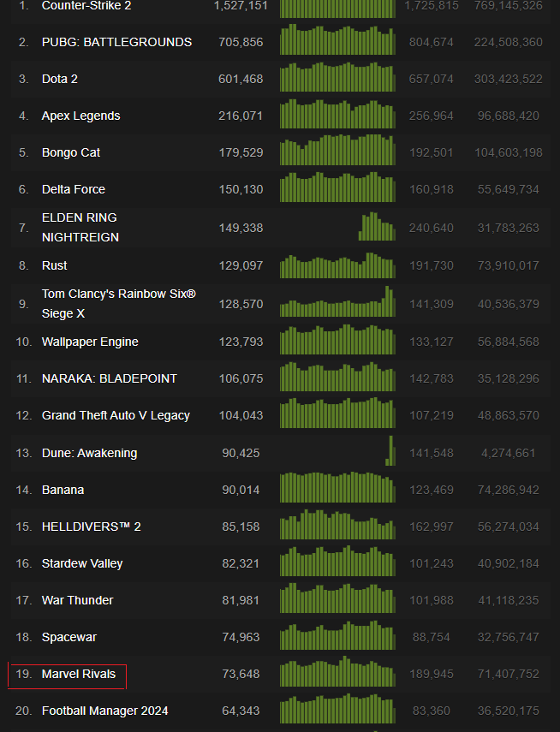Click Marvel Rivals peak 189,945
The height and width of the screenshot is (732, 560).
click(431, 674)
